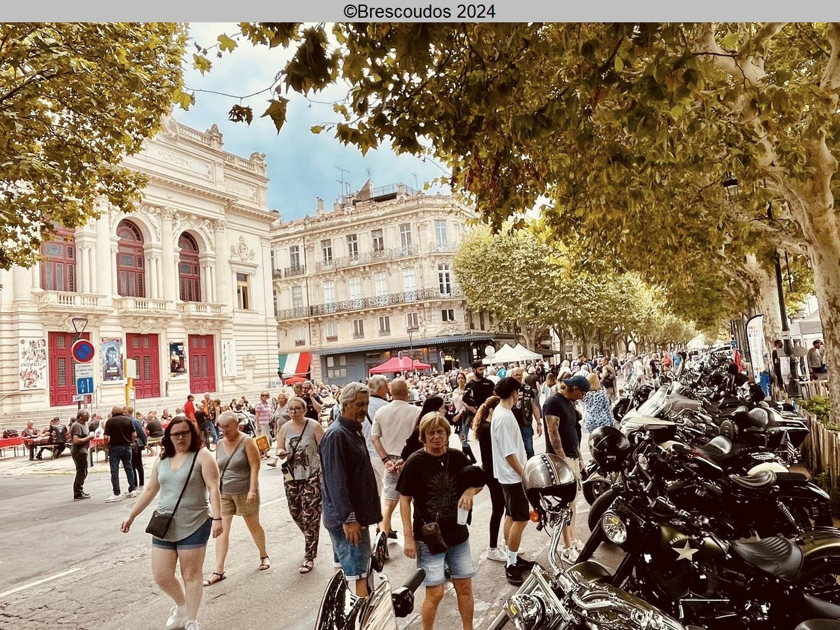Screen dimensions: 840x630
Task: Click the white canopy tent
Action: point(513,353)
